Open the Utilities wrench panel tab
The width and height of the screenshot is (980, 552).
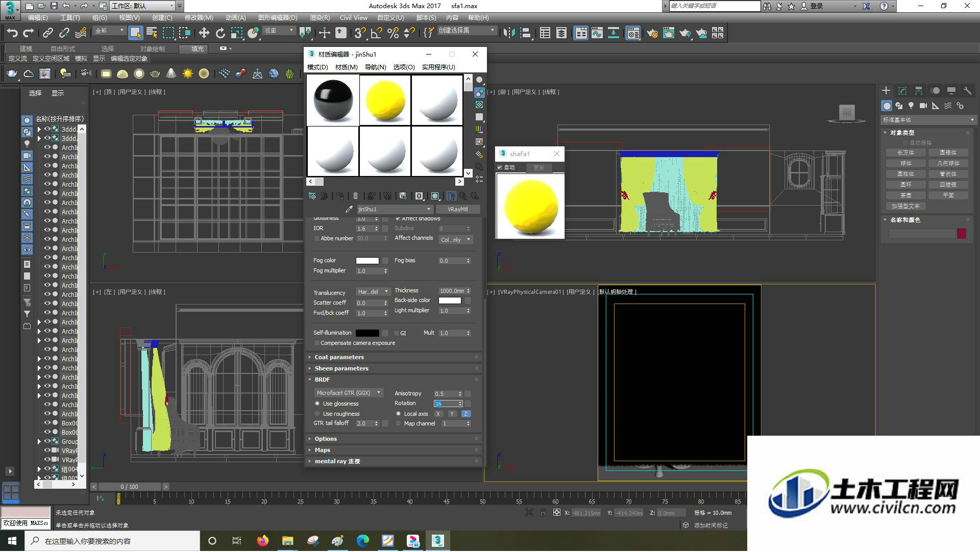[967, 91]
